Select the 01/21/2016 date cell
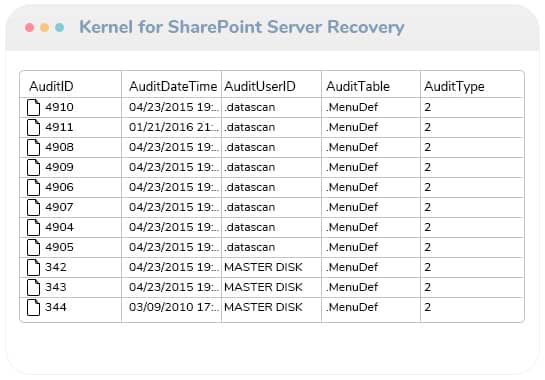The height and width of the screenshot is (380, 545). coord(173,127)
